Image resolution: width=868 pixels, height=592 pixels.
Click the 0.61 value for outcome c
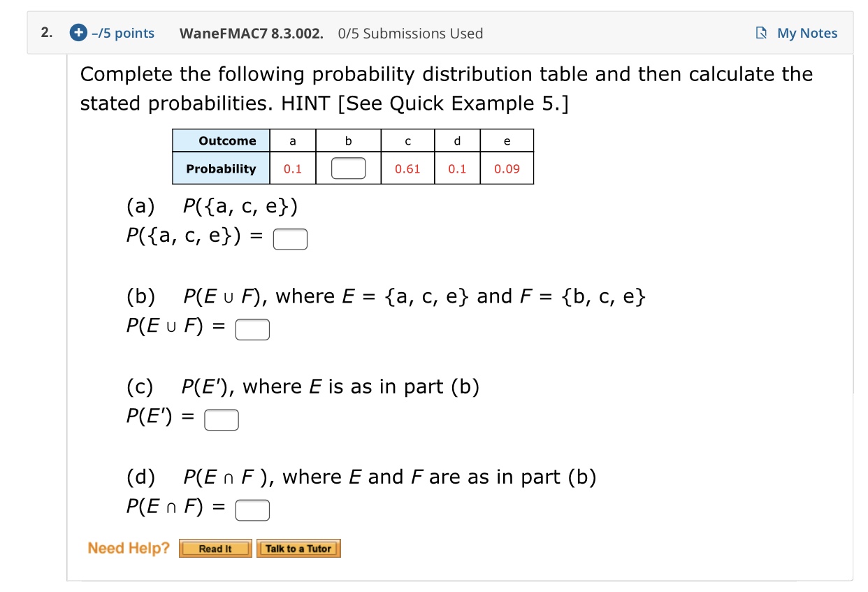point(407,168)
